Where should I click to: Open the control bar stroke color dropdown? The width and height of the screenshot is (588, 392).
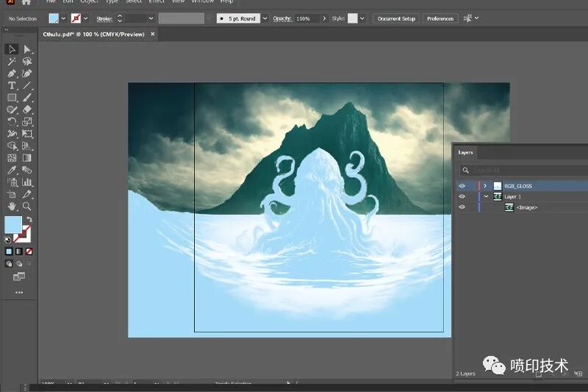pos(85,18)
